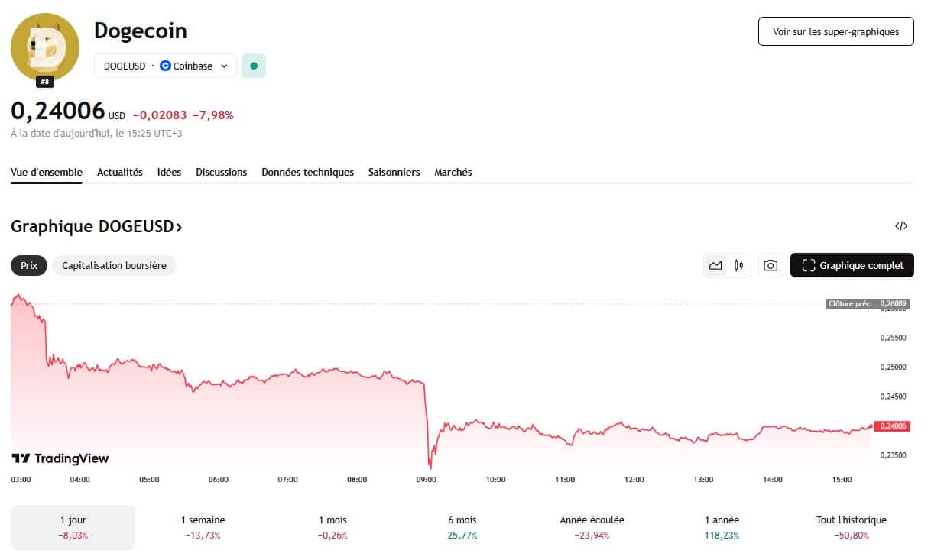
Task: Open the Marchés tab
Action: [x=453, y=172]
